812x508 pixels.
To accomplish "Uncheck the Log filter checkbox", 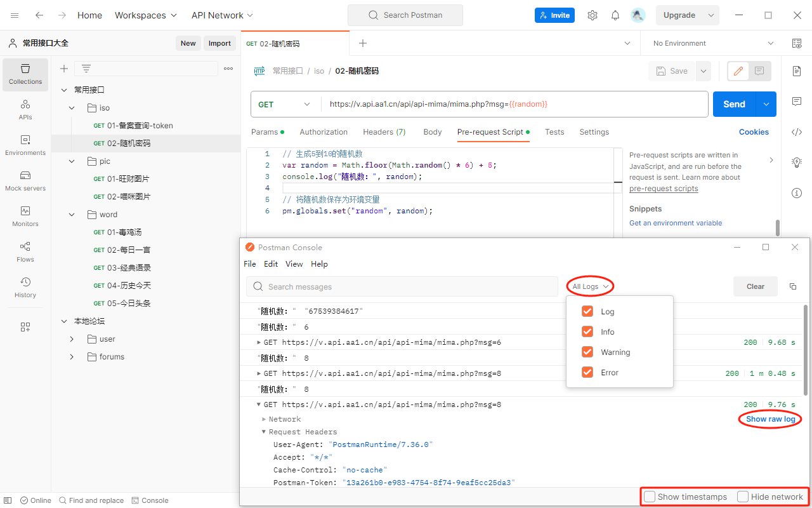I will tap(587, 311).
